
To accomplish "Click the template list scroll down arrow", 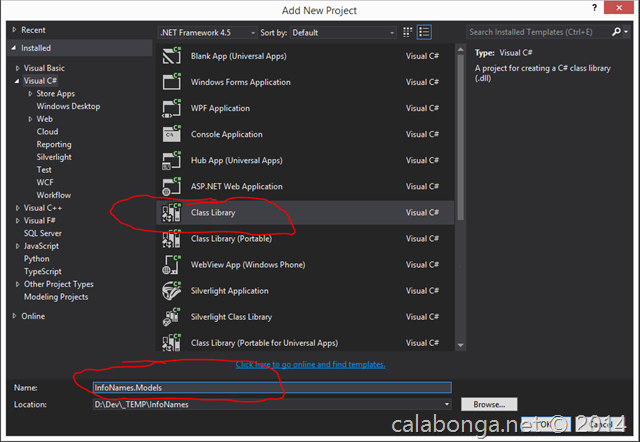I will click(460, 345).
